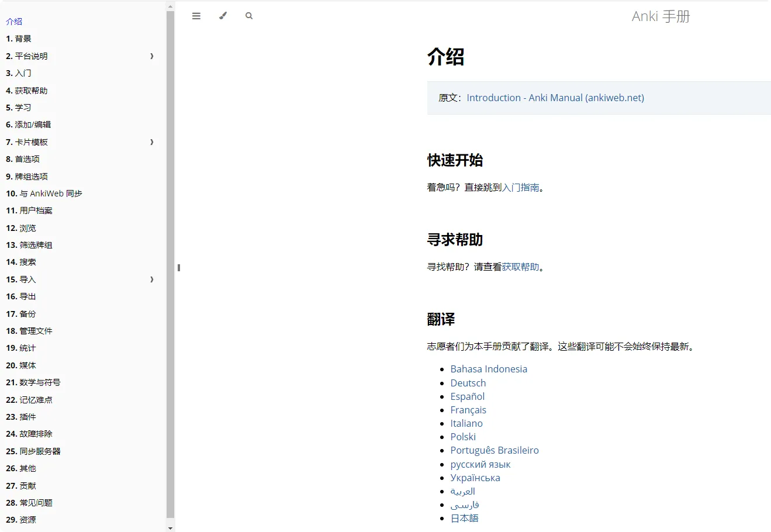Go to chapter 4. 获取帮助
The height and width of the screenshot is (532, 771).
[x=27, y=91]
